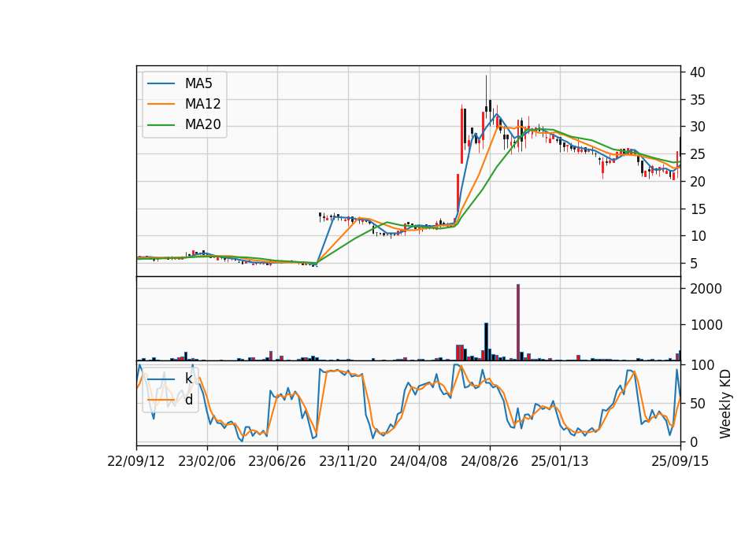Viewport: 756px width, 543px height.
Task: Click the Weekly KD axis label
Action: click(x=725, y=404)
